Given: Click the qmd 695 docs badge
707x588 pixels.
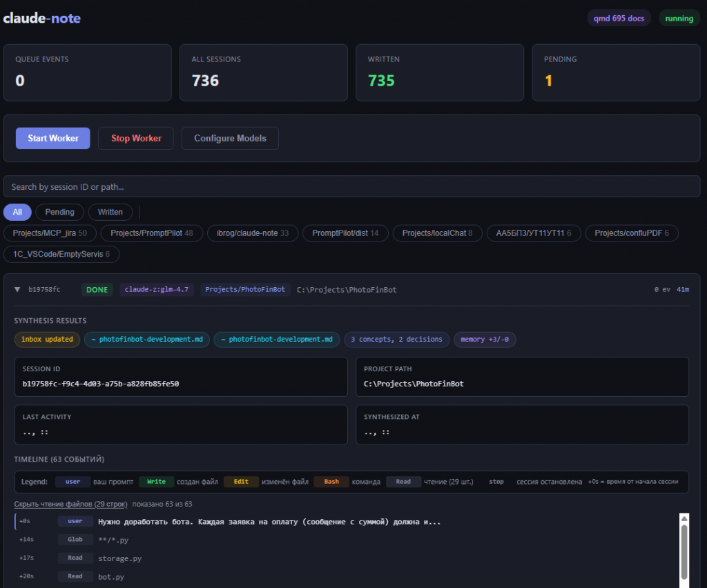Looking at the screenshot, I should coord(619,19).
